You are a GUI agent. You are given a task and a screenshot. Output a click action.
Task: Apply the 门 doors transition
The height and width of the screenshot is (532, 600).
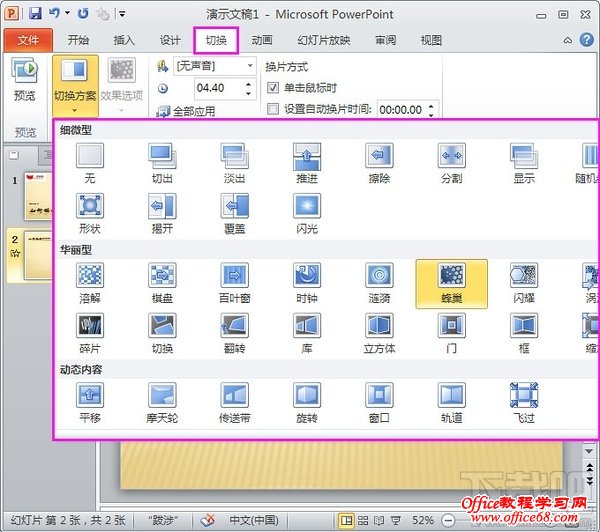tap(452, 333)
